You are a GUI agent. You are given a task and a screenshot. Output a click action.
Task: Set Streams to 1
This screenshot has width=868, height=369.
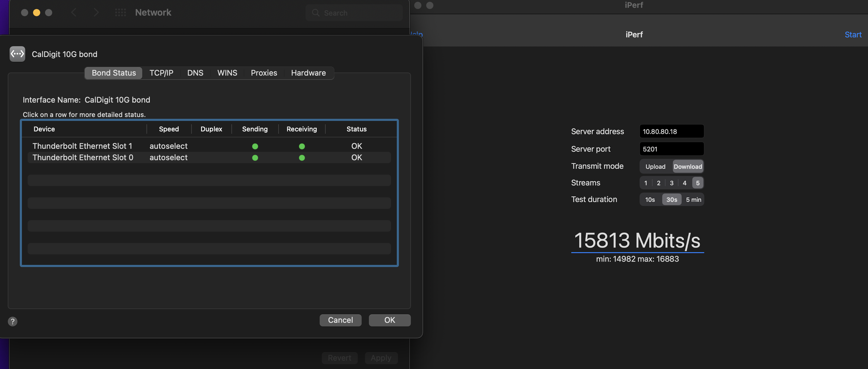point(645,183)
